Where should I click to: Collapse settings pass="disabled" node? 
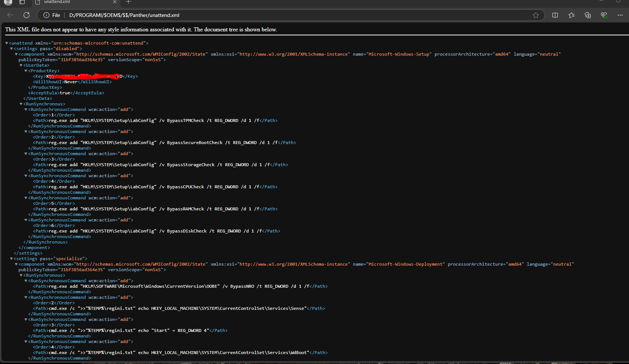pyautogui.click(x=11, y=49)
